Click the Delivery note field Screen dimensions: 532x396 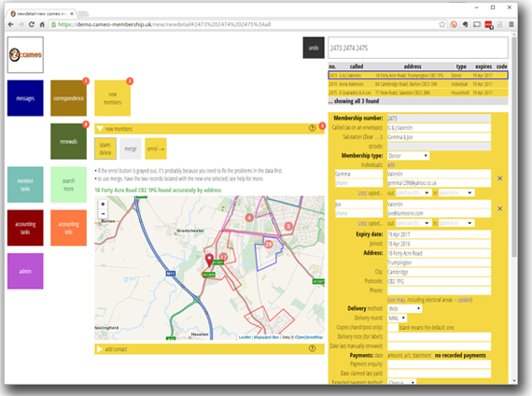pos(439,337)
